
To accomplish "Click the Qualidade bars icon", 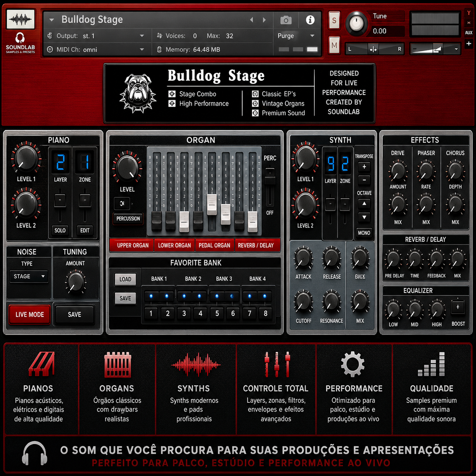I will click(431, 364).
